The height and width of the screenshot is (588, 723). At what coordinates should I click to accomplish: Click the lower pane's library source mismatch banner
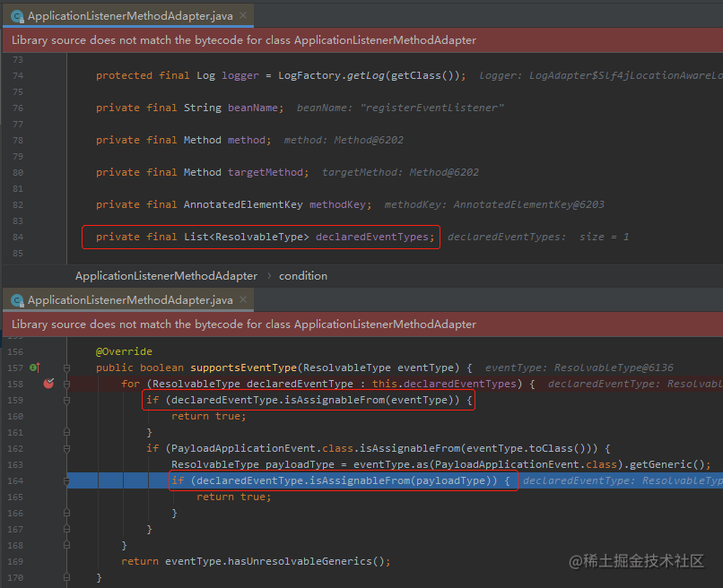pos(362,324)
